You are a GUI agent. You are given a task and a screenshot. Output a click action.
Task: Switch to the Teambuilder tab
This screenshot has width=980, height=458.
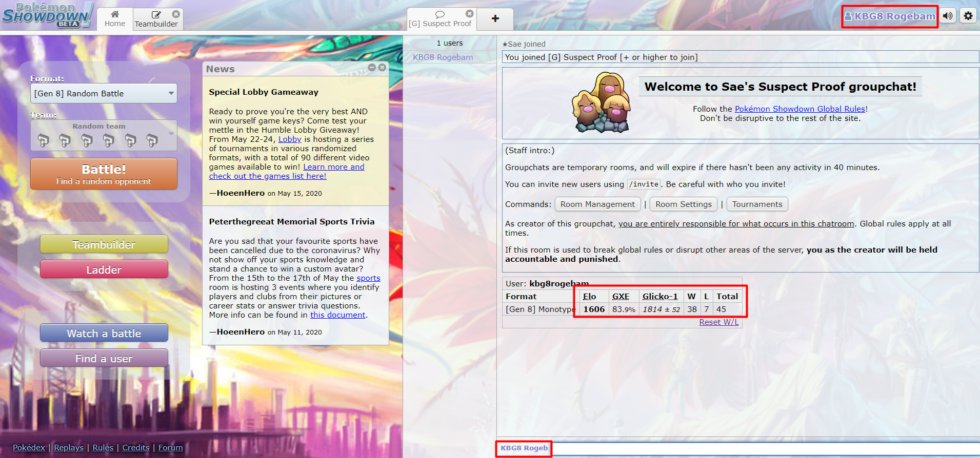(x=156, y=19)
